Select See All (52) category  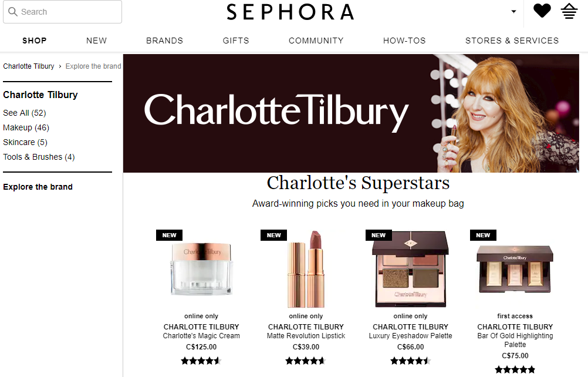[25, 113]
